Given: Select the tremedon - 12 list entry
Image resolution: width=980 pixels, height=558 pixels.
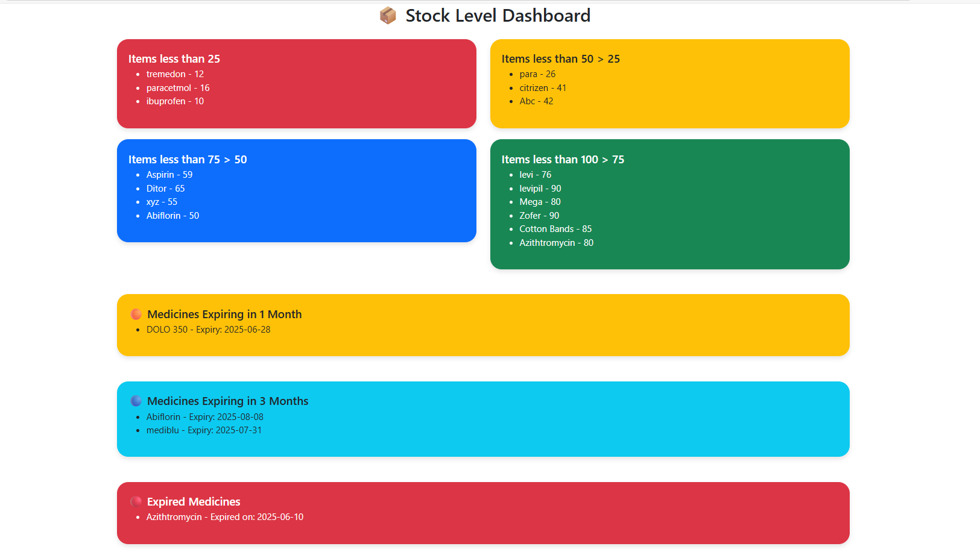Looking at the screenshot, I should point(175,74).
